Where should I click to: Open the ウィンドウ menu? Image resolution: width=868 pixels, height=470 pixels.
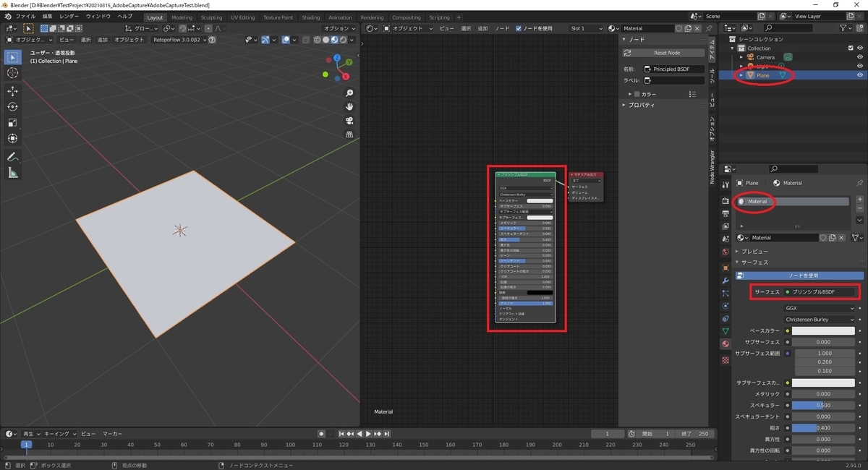click(x=98, y=16)
